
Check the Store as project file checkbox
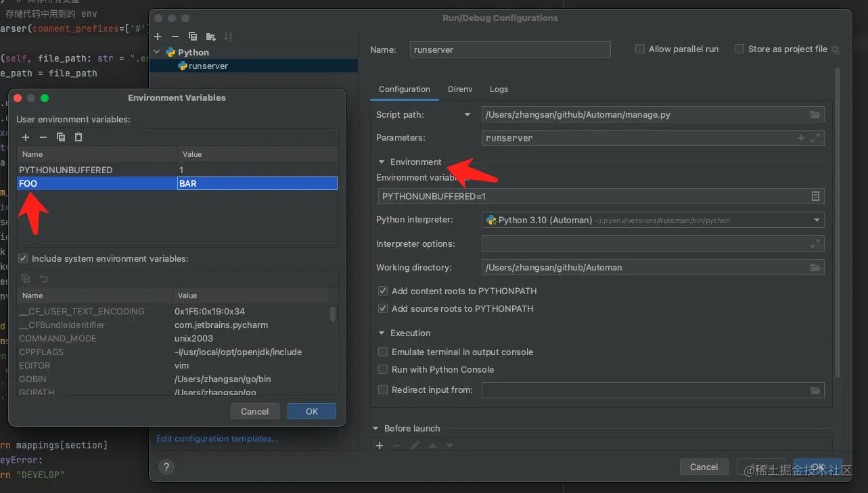pos(739,49)
